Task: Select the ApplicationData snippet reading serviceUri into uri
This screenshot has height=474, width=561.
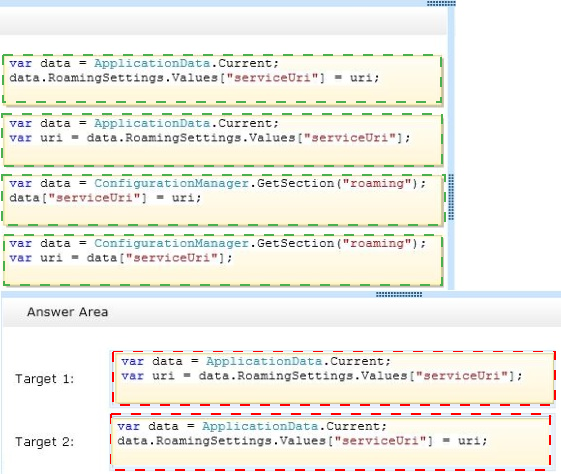Action: click(x=222, y=140)
